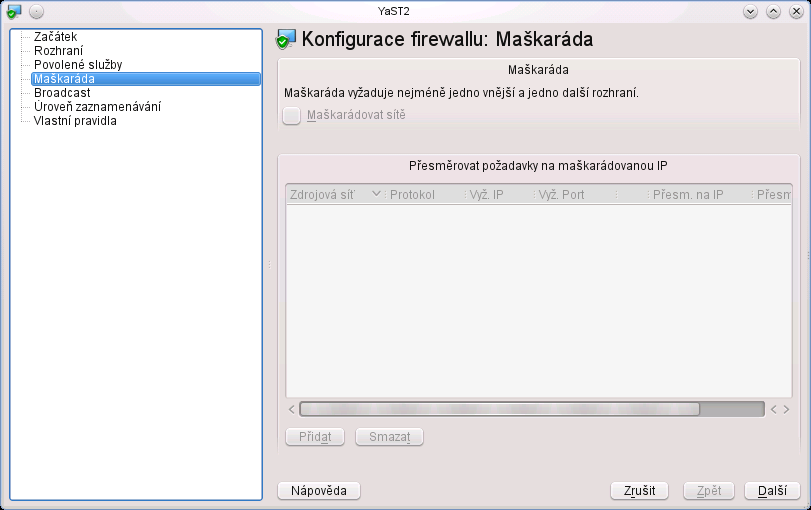
Task: Show Úroveň zaznamenávání page
Action: click(x=97, y=107)
